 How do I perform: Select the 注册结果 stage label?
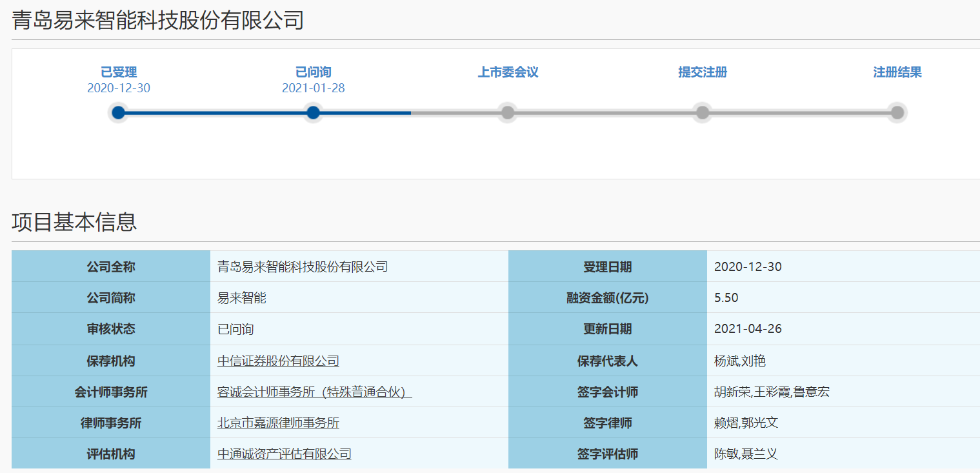click(x=897, y=72)
